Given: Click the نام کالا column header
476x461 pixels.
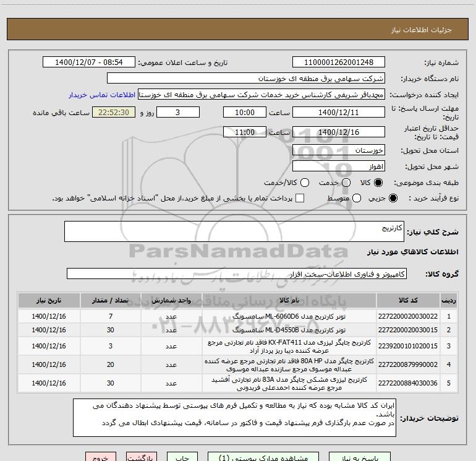Looking at the screenshot, I should [x=289, y=300].
